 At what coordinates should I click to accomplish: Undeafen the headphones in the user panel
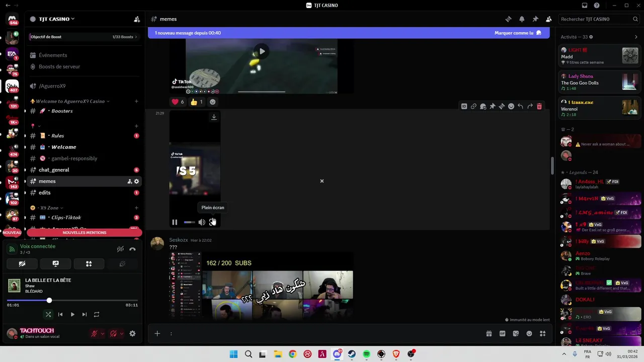click(113, 333)
